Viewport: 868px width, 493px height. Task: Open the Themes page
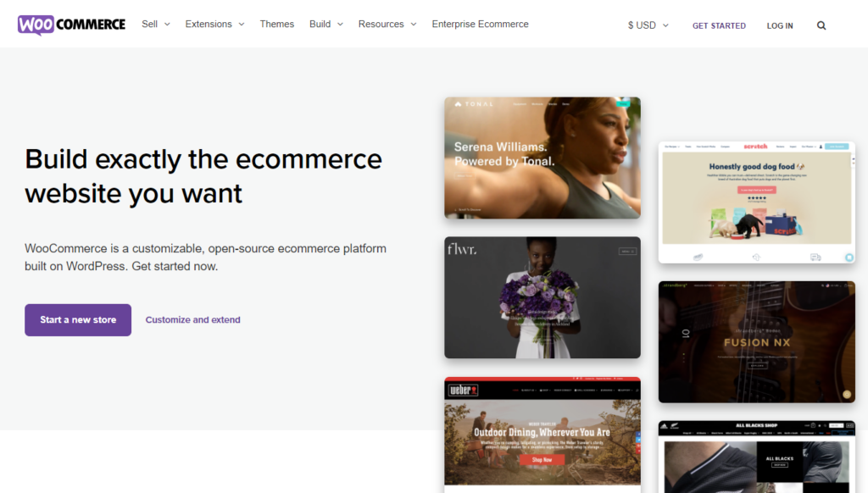[x=277, y=25]
